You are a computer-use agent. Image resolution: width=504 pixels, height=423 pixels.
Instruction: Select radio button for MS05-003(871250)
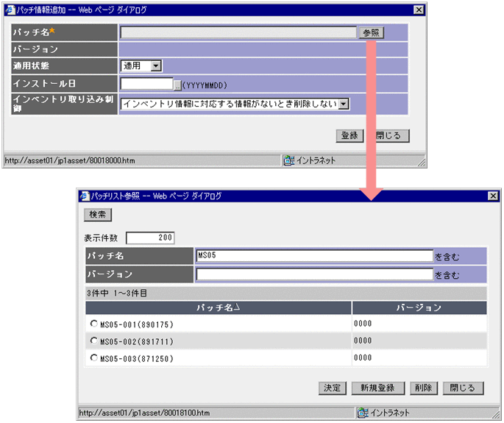[x=93, y=358]
